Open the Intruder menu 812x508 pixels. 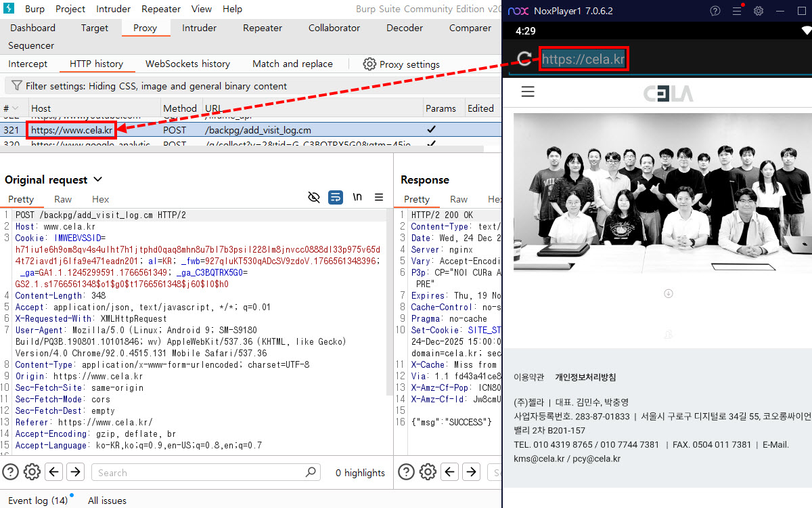[113, 9]
